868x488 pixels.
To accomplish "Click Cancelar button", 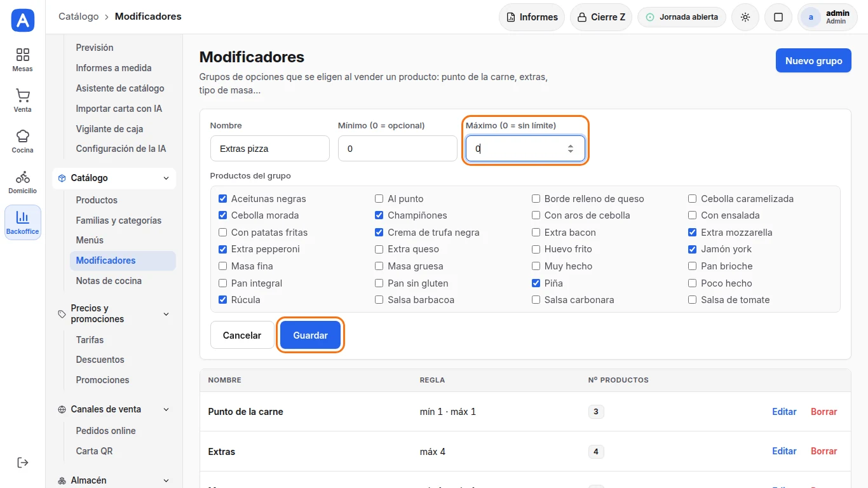I will [242, 335].
